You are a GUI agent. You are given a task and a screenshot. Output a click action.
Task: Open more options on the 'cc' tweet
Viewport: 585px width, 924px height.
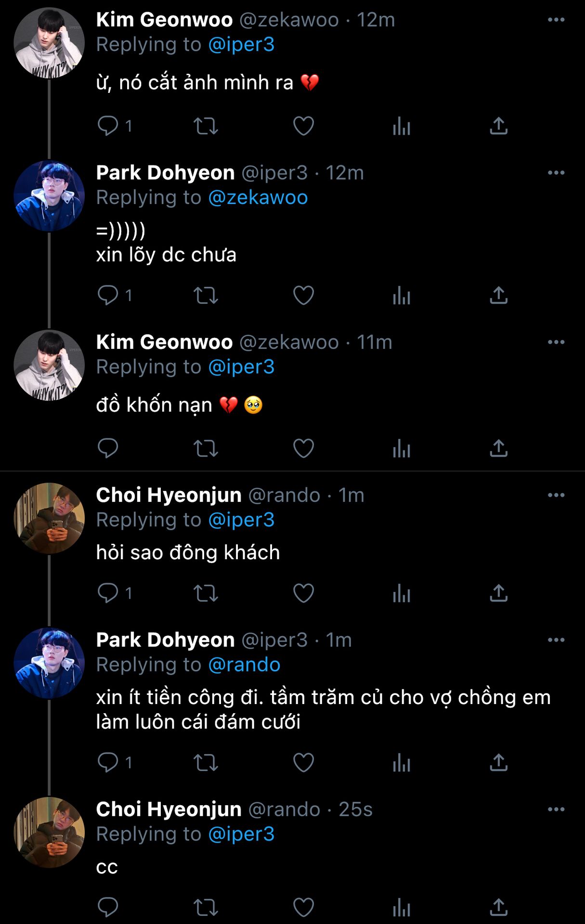coord(556,809)
